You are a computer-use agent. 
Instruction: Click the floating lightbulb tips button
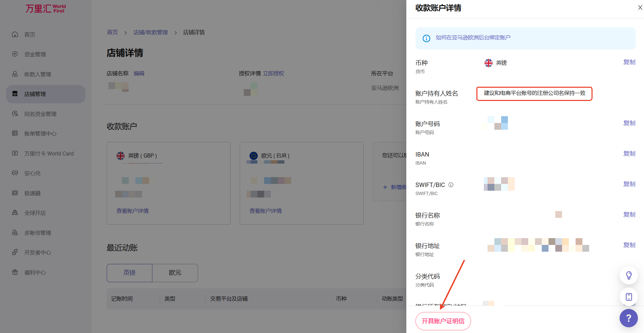click(629, 275)
